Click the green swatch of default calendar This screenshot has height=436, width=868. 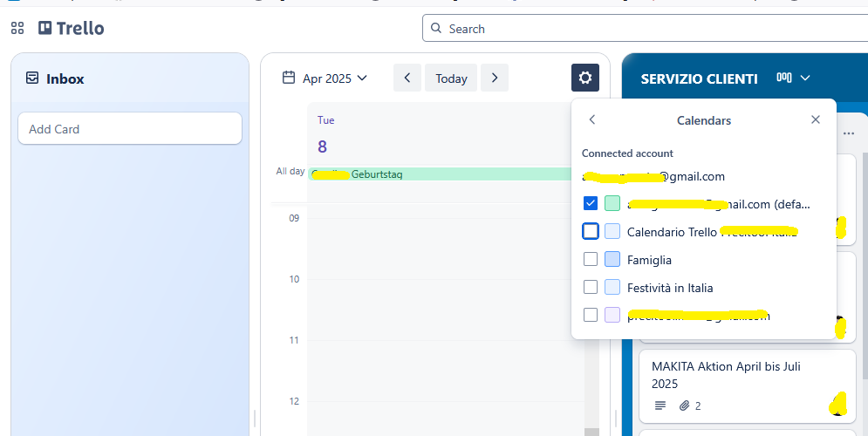pos(612,203)
